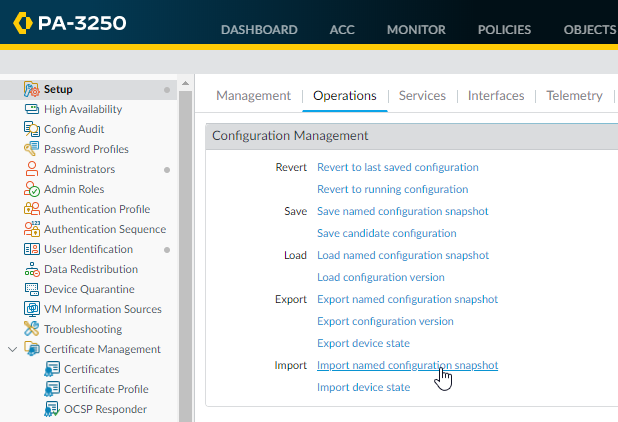Open MONITOR in top navigation
The width and height of the screenshot is (618, 422).
(x=416, y=30)
